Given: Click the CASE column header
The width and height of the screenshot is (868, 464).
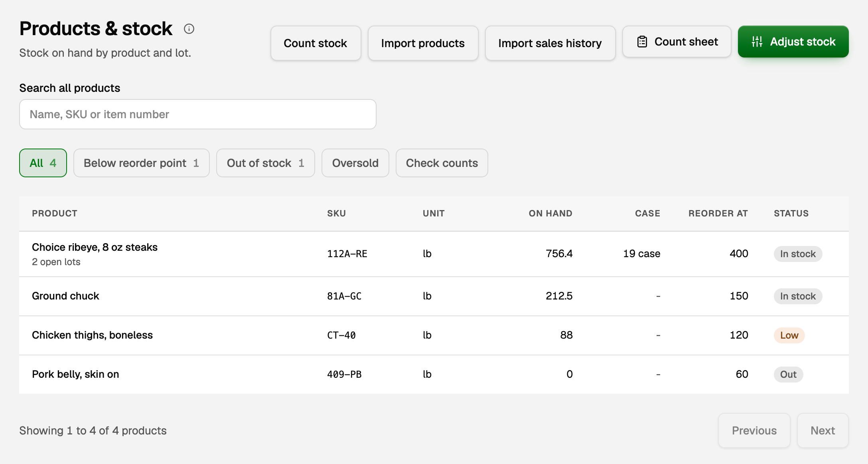Looking at the screenshot, I should (647, 213).
